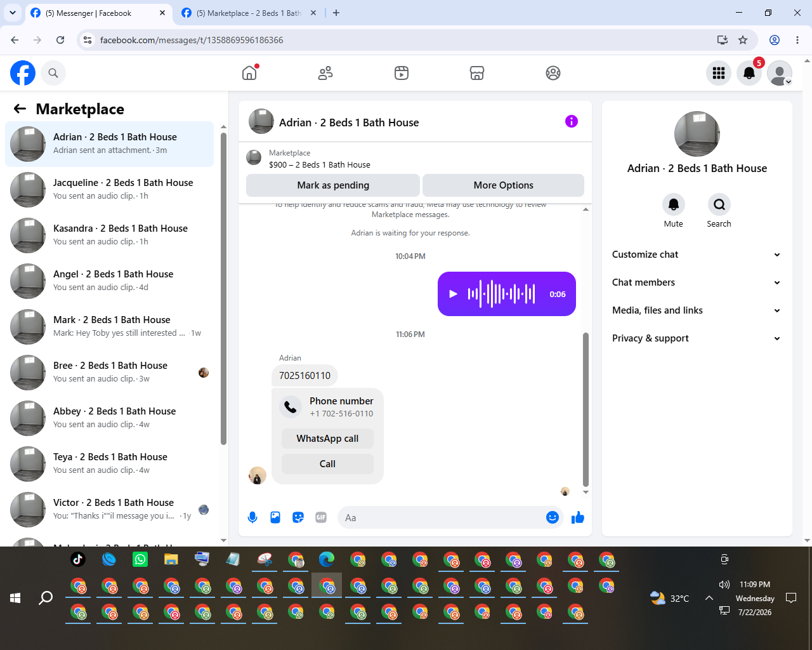
Task: Click the address bar URL
Action: coord(192,40)
